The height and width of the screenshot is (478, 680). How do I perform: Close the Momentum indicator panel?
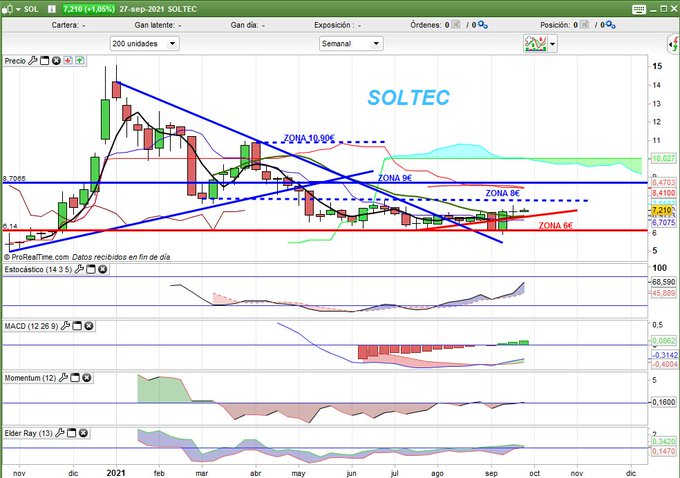coord(86,378)
